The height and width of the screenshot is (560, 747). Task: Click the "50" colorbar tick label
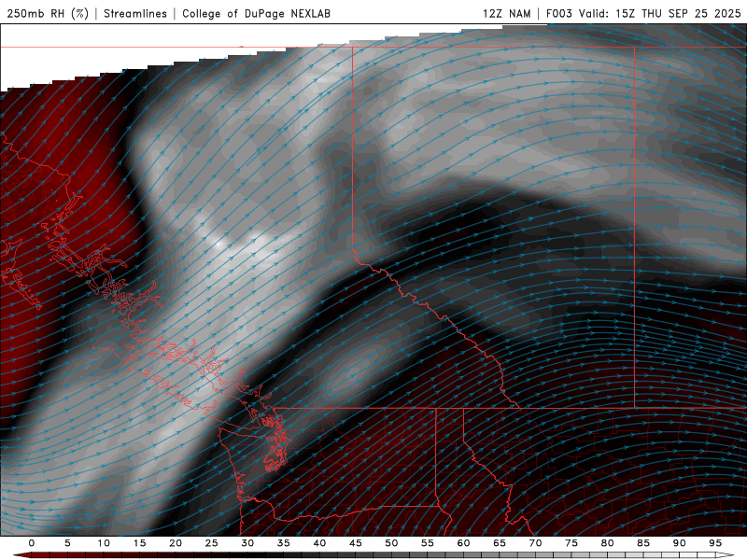tap(391, 543)
